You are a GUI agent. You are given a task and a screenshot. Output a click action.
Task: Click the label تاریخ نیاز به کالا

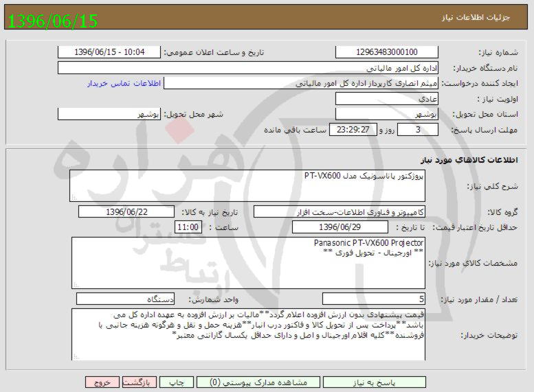coord(210,212)
